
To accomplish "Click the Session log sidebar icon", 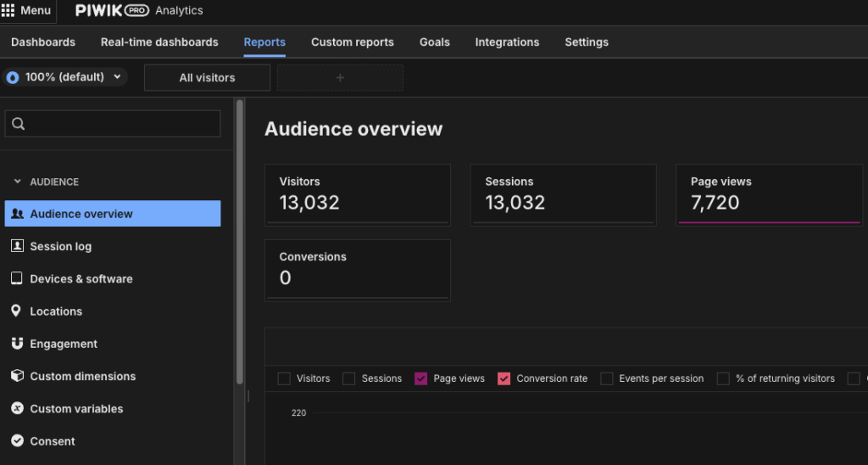I will pyautogui.click(x=17, y=246).
